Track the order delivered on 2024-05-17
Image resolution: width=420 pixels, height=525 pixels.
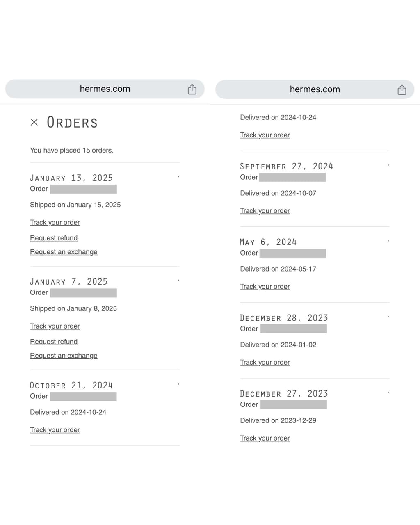[265, 287]
